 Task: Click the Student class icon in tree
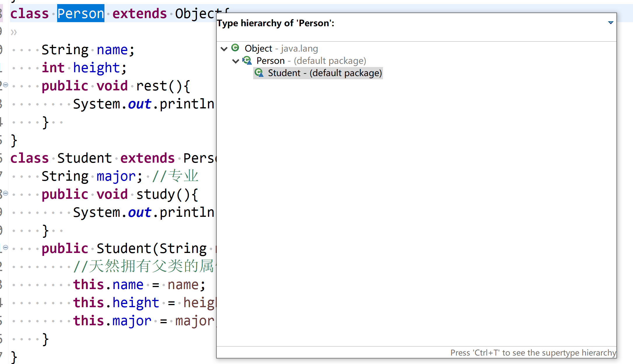point(259,73)
